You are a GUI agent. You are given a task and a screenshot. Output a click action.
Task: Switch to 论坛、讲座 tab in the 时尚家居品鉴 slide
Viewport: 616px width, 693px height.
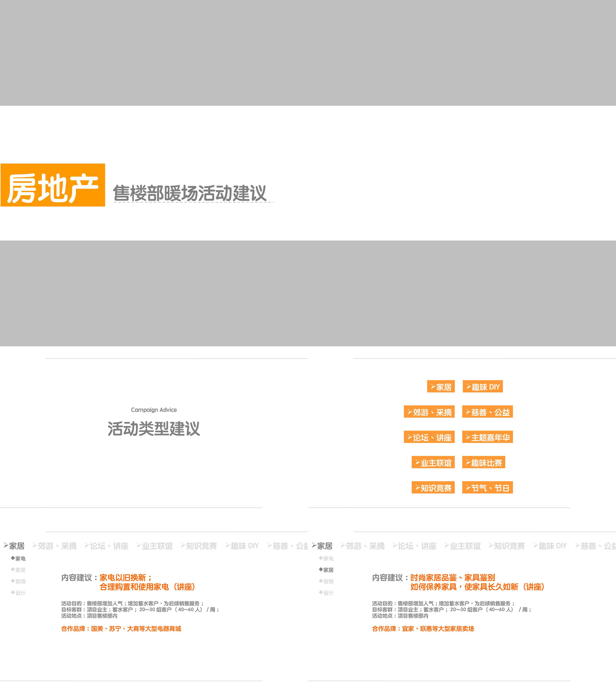415,546
